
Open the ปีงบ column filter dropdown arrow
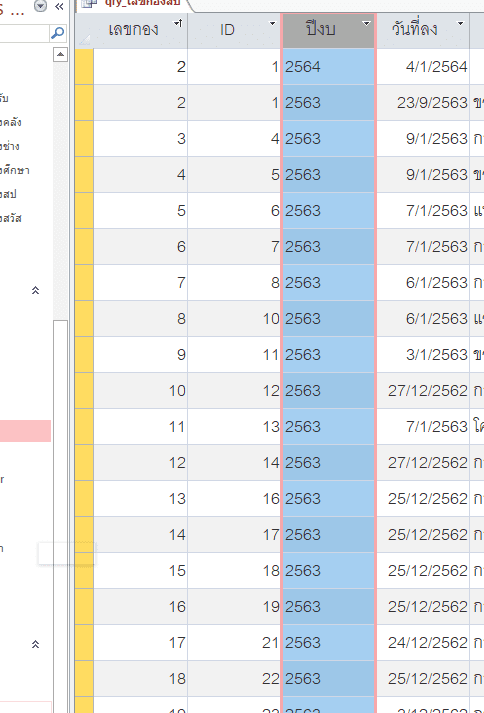(x=366, y=23)
